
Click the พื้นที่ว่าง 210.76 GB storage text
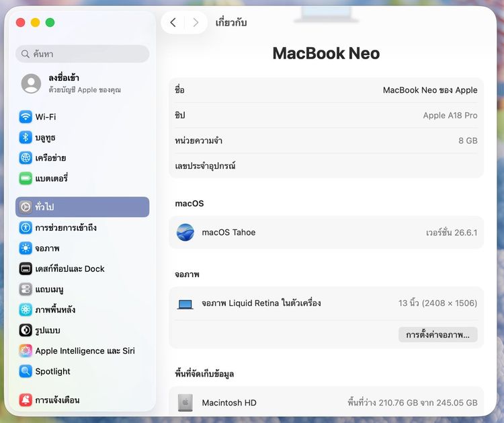(x=412, y=403)
